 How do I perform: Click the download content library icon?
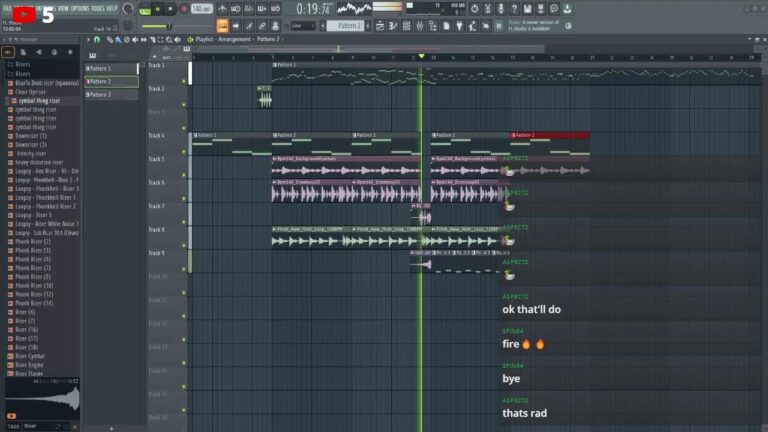pos(567,9)
